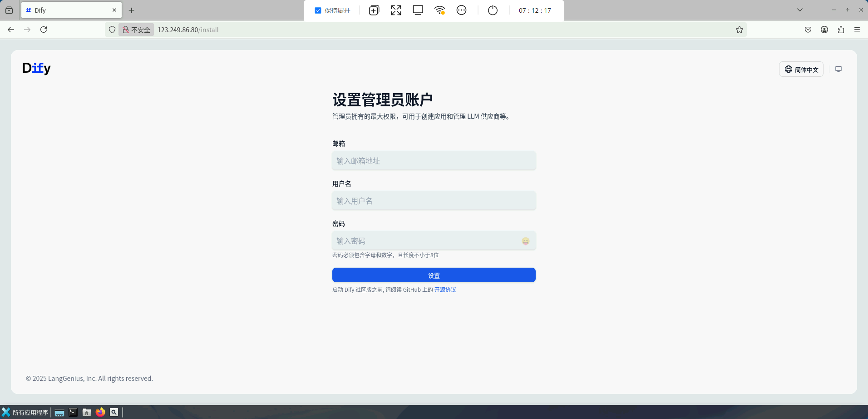Open the 开源协议 license link
The height and width of the screenshot is (419, 868).
pos(445,289)
